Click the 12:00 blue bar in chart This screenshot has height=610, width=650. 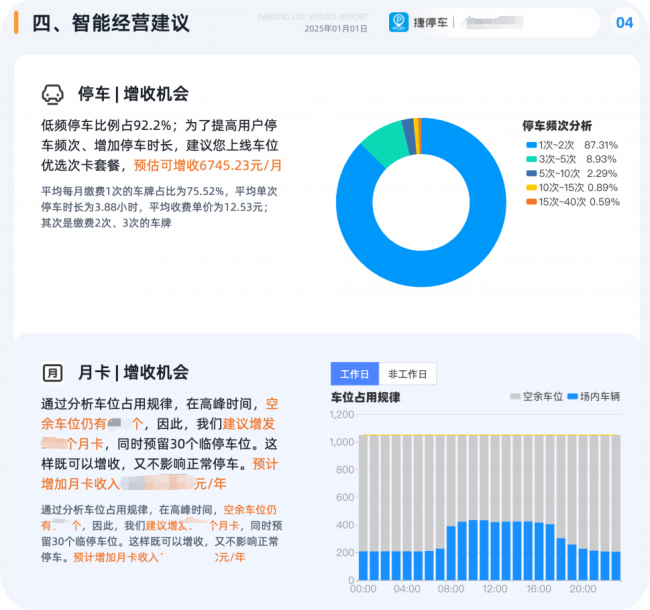495,551
